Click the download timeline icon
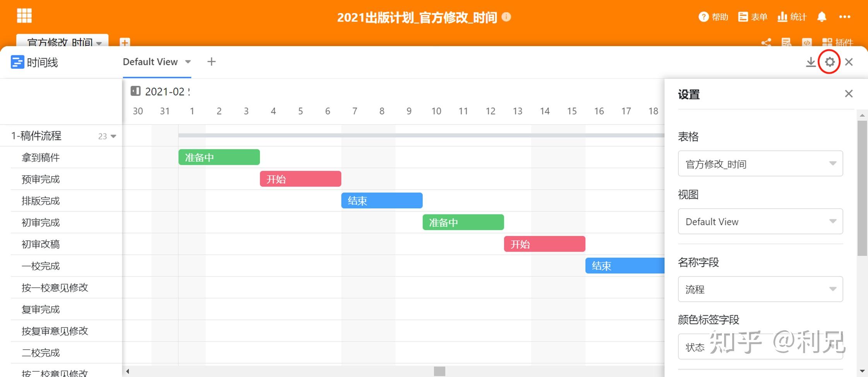The image size is (868, 377). 810,62
